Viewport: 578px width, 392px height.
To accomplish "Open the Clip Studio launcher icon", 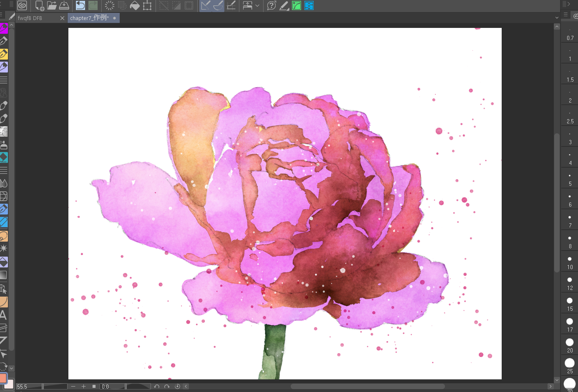I will (22, 5).
